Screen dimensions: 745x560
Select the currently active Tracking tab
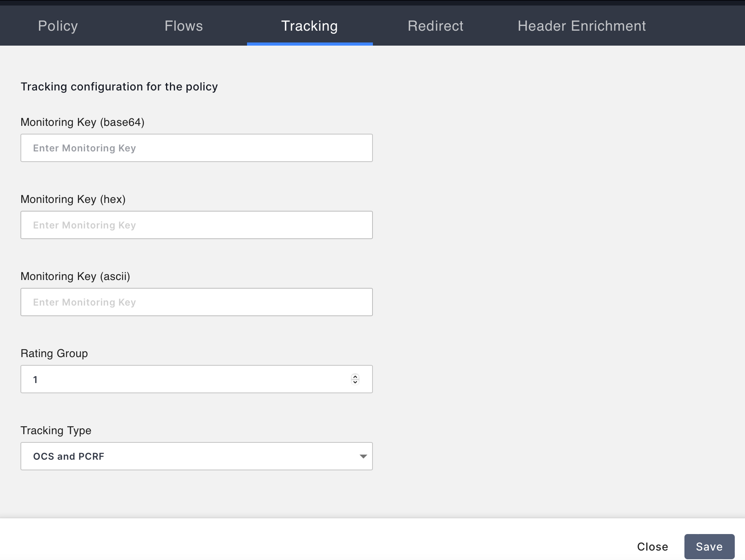309,26
